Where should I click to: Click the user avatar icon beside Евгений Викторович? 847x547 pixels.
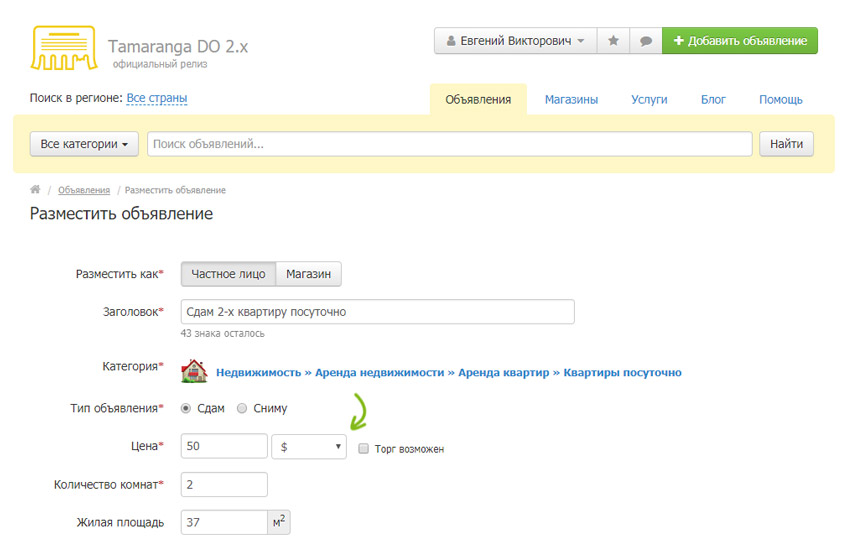pyautogui.click(x=451, y=41)
